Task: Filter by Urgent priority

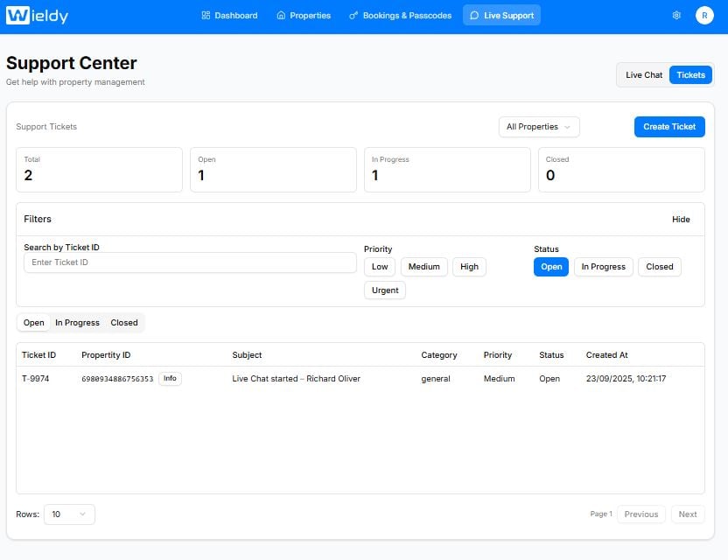Action: 385,290
